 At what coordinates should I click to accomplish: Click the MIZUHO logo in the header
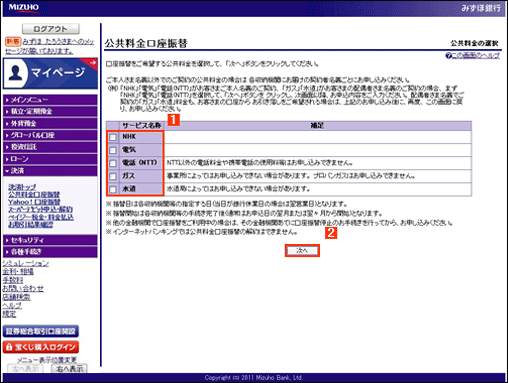pos(24,8)
